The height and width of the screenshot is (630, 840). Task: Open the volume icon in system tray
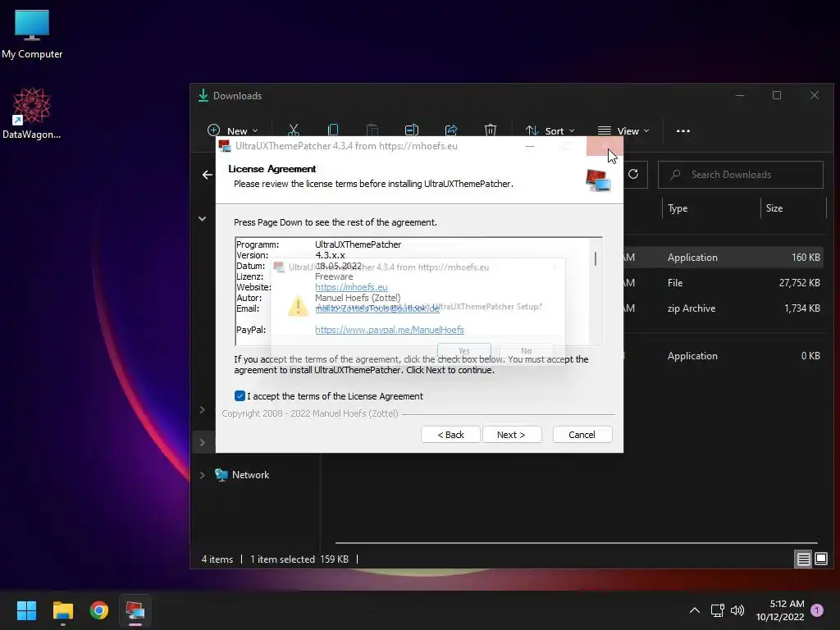(x=737, y=610)
